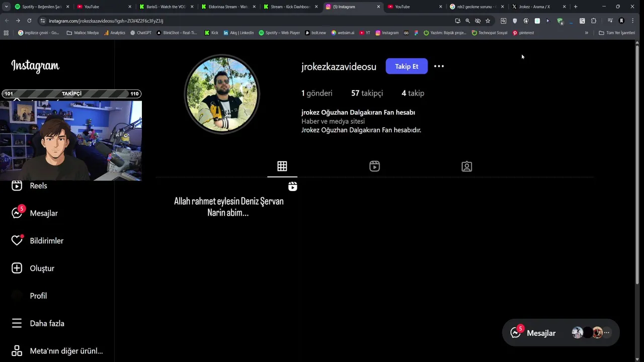This screenshot has width=644, height=362.
Task: Open the 4 takip following list
Action: (x=413, y=93)
